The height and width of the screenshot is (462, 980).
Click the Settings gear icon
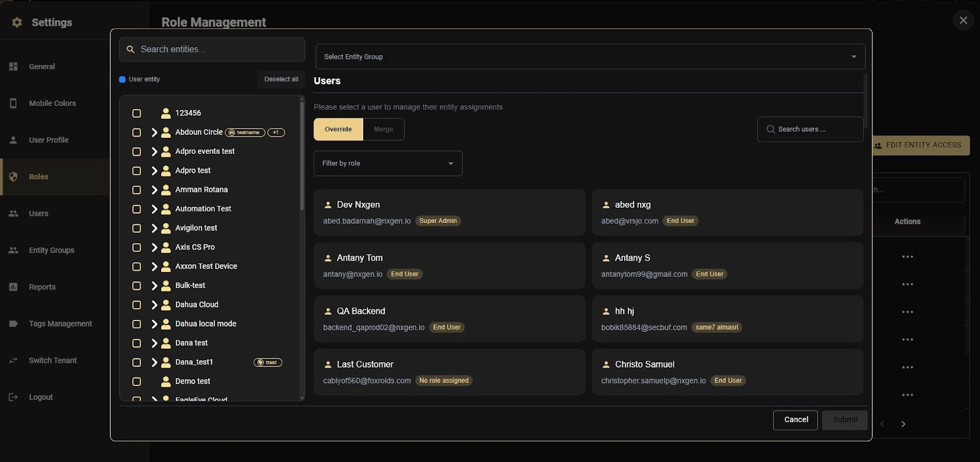pyautogui.click(x=17, y=22)
